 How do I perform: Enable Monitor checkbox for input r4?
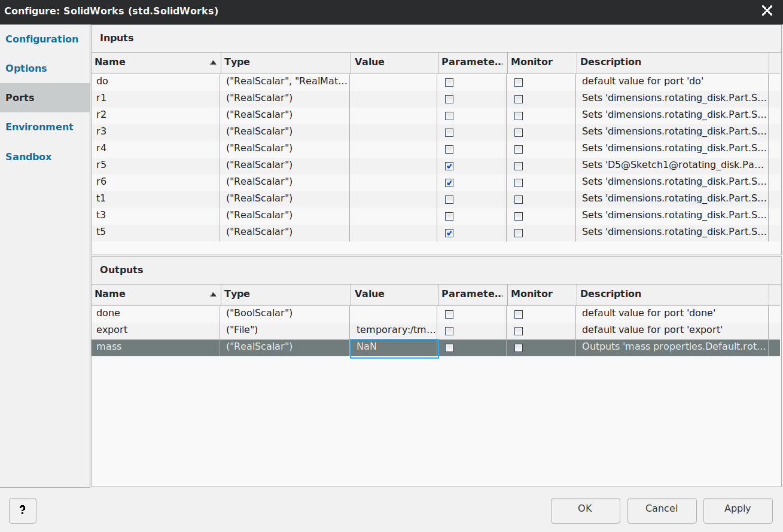point(519,149)
